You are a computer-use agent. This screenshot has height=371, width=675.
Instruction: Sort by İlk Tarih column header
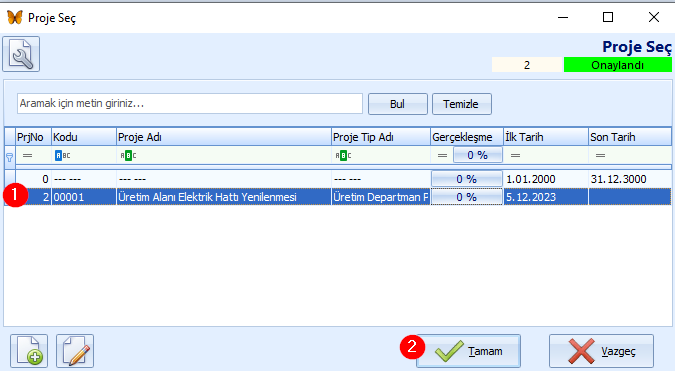click(546, 137)
